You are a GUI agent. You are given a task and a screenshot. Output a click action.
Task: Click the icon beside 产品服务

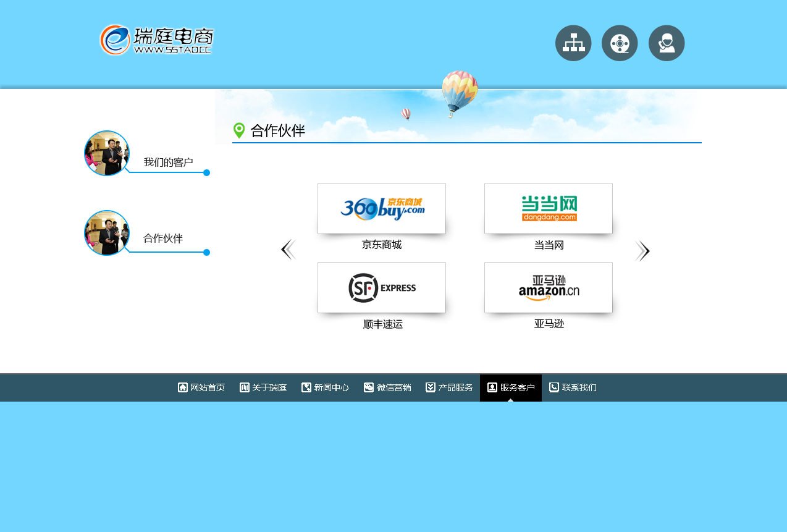click(x=431, y=387)
